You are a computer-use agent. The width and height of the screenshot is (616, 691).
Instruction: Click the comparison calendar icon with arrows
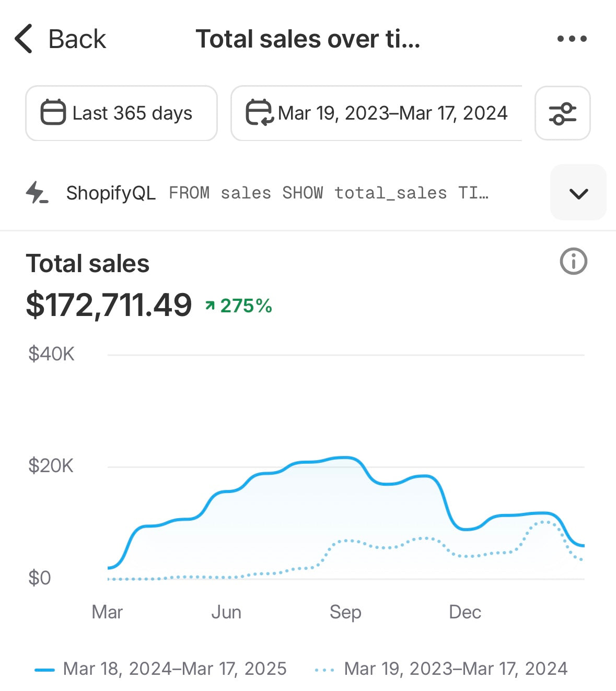coord(259,113)
